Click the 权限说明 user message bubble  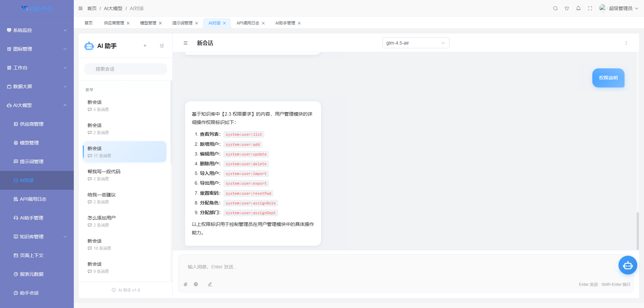tap(608, 78)
